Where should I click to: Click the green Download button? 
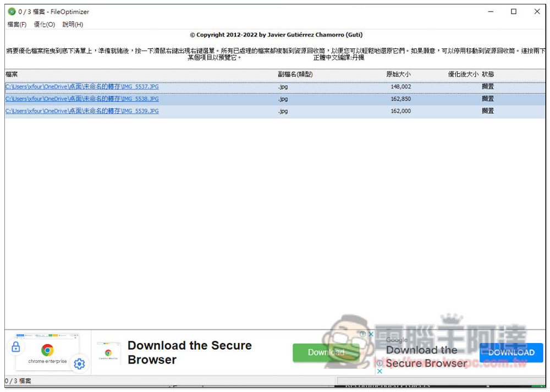[326, 352]
